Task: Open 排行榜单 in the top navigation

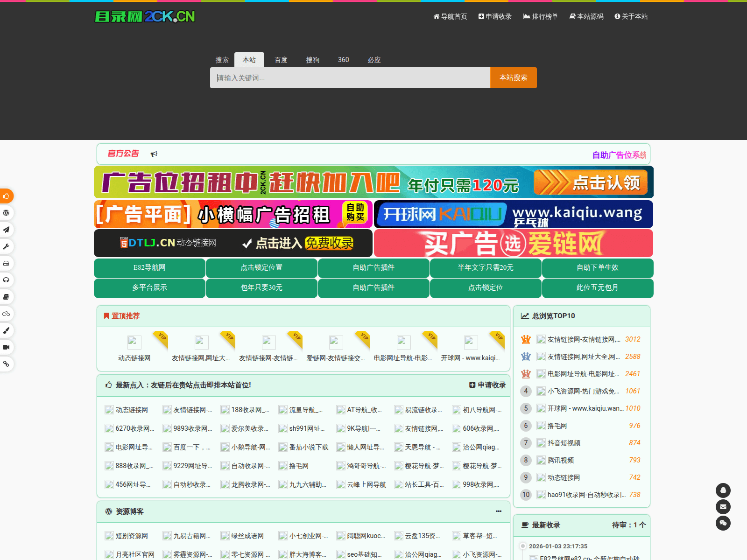Action: (540, 16)
